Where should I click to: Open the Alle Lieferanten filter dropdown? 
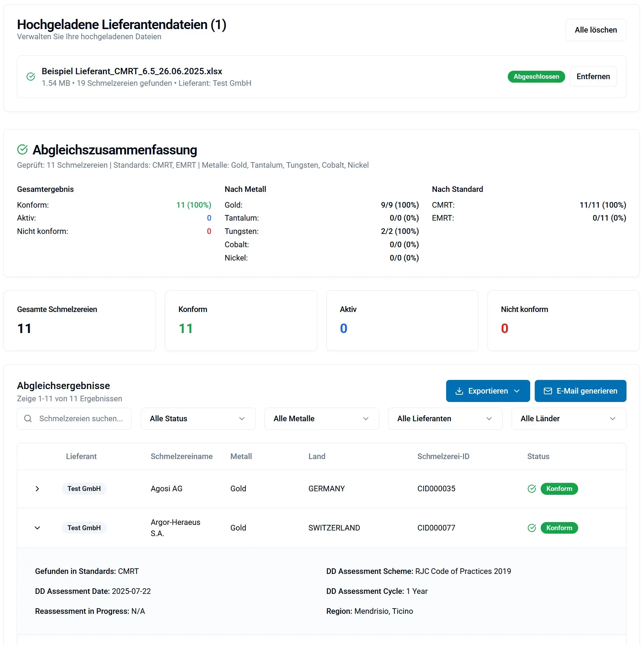coord(445,419)
